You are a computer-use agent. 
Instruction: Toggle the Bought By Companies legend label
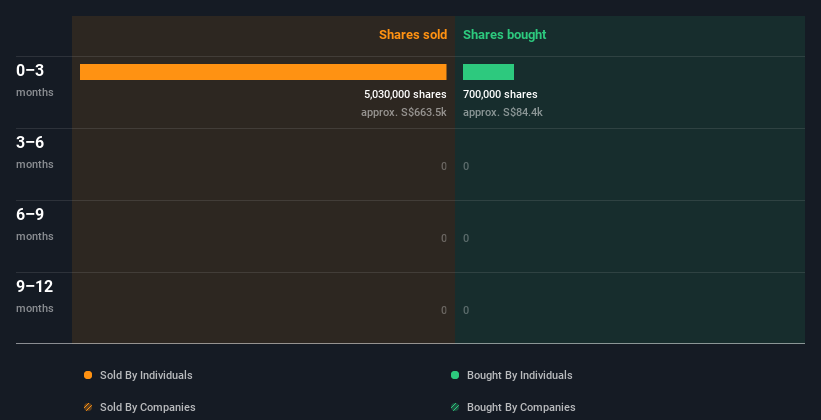(521, 407)
